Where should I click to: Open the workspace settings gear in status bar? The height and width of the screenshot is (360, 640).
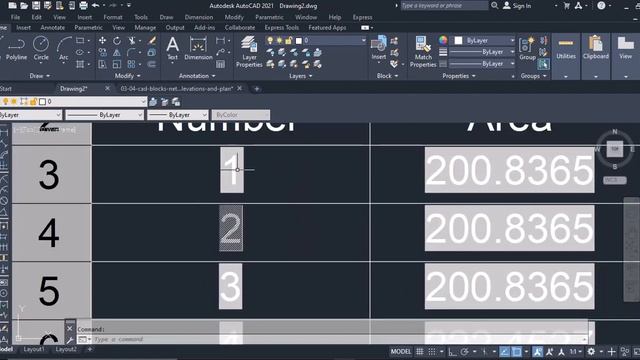tap(591, 351)
